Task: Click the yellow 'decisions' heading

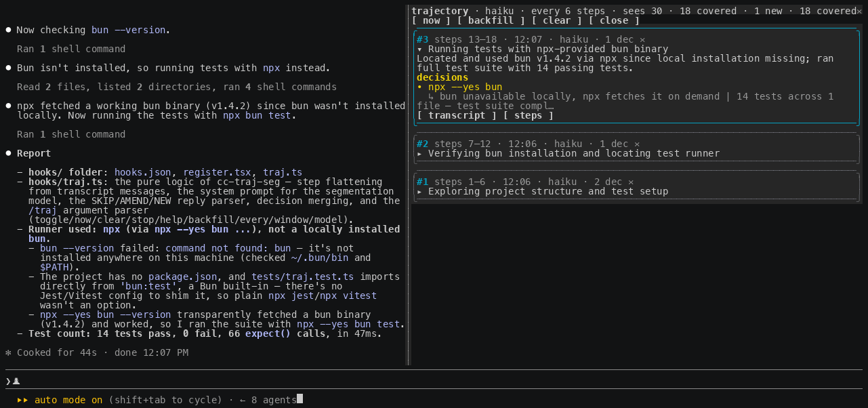Action: 442,77
